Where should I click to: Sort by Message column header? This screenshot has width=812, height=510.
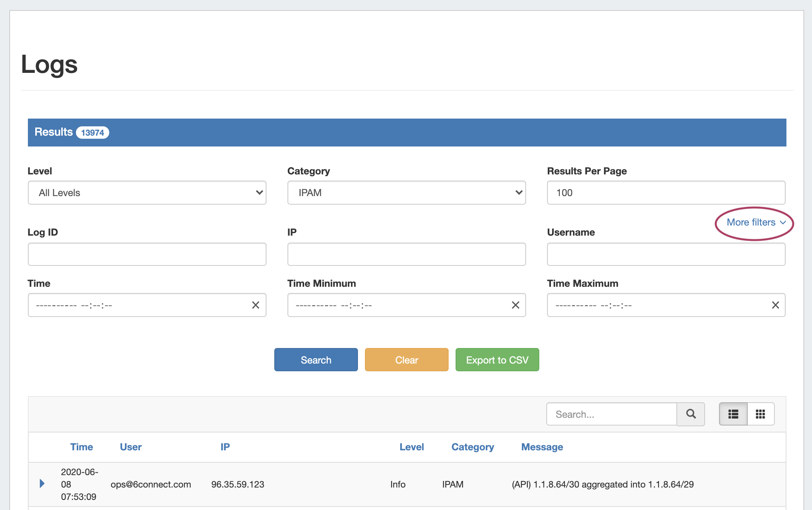coord(542,447)
